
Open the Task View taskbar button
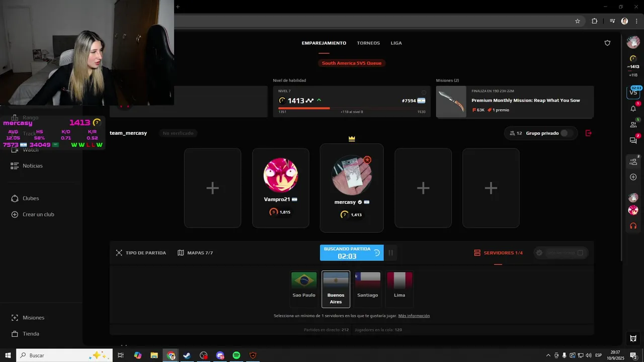pos(121,355)
